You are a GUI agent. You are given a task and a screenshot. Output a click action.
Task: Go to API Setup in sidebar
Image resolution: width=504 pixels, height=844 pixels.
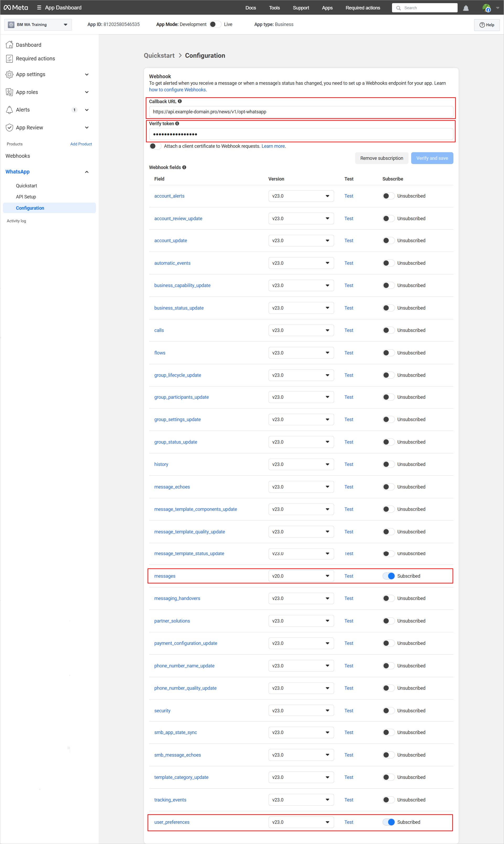[26, 197]
